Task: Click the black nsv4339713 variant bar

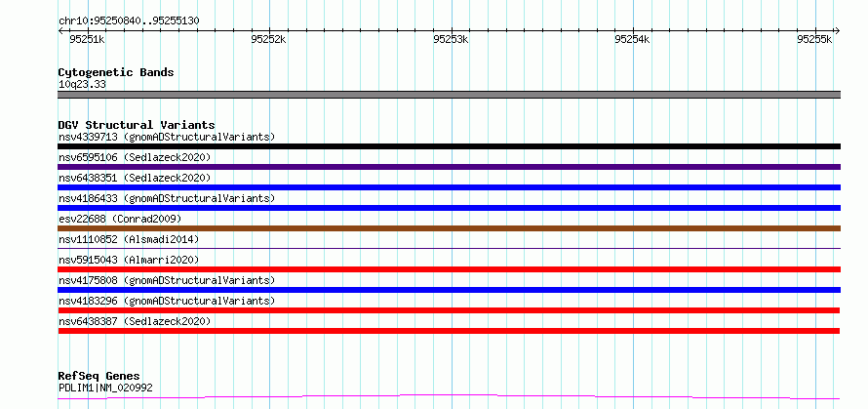Action: click(449, 146)
